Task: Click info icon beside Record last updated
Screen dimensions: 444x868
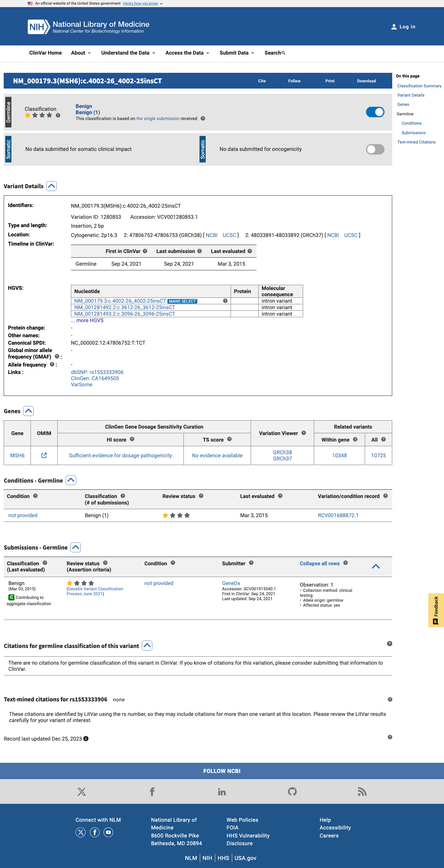Action: [x=86, y=739]
